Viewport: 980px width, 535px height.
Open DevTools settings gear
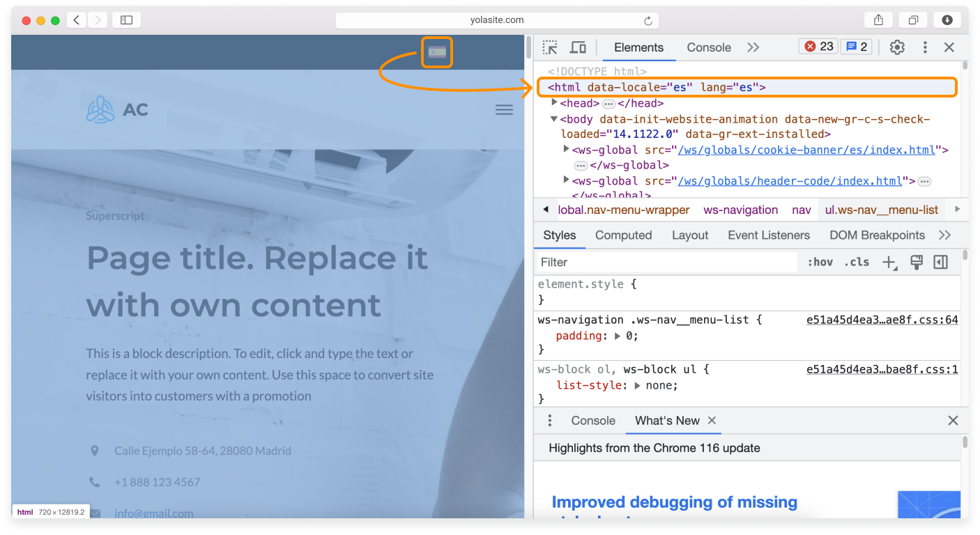tap(897, 47)
